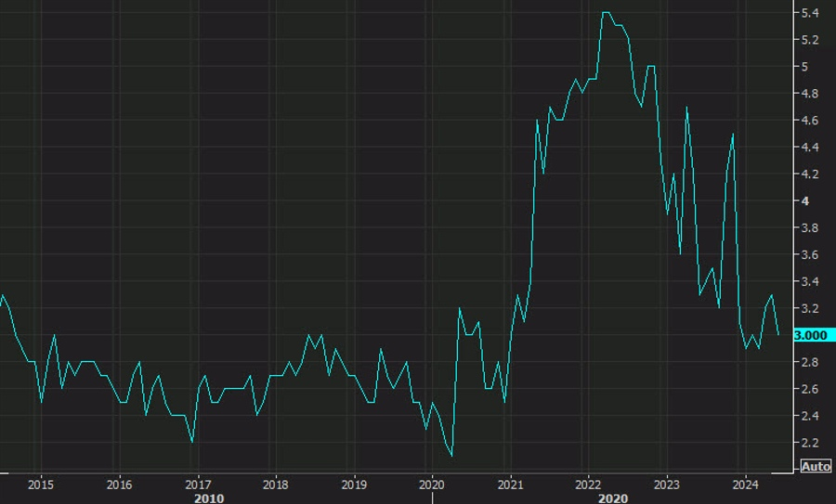Click the 4.4 value on y-axis
This screenshot has width=836, height=504.
[x=810, y=147]
